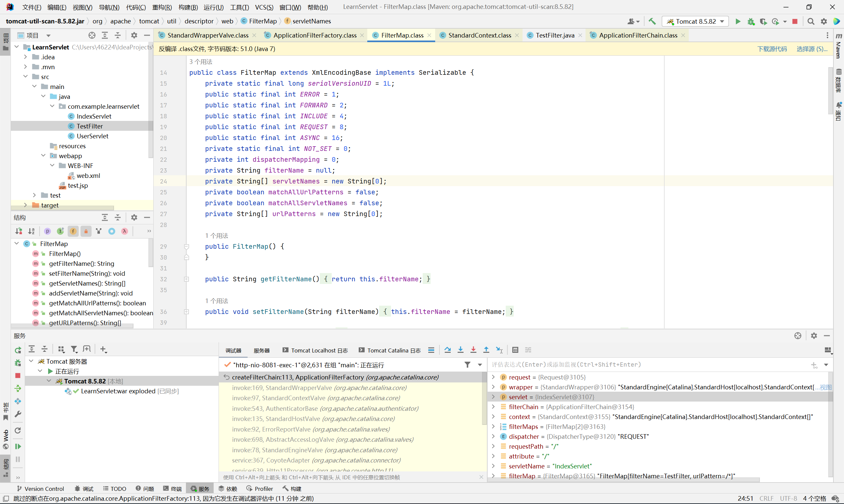Expand the request variable
Viewport: 844px width, 504px height.
(493, 377)
